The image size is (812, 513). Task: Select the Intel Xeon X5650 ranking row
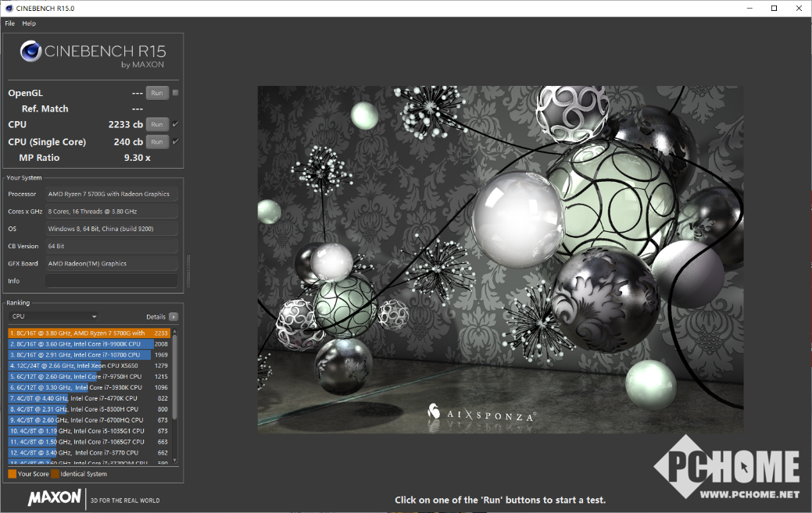[x=89, y=365]
